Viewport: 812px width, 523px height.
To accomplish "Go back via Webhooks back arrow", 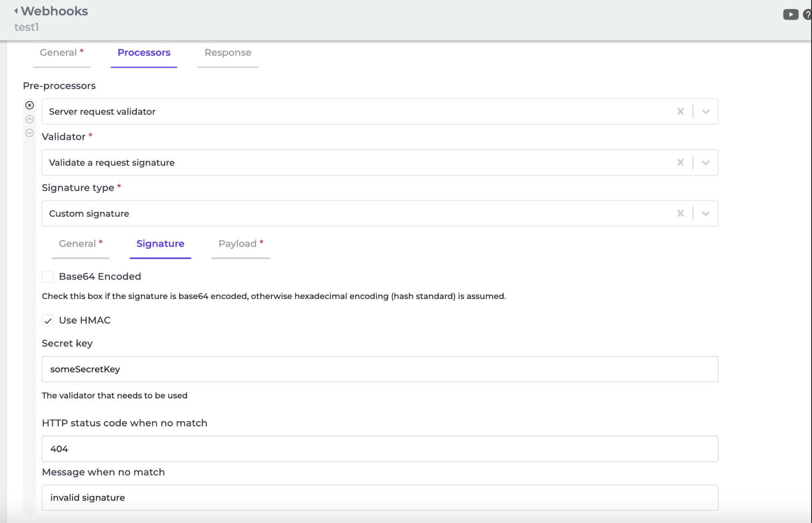I will click(16, 11).
